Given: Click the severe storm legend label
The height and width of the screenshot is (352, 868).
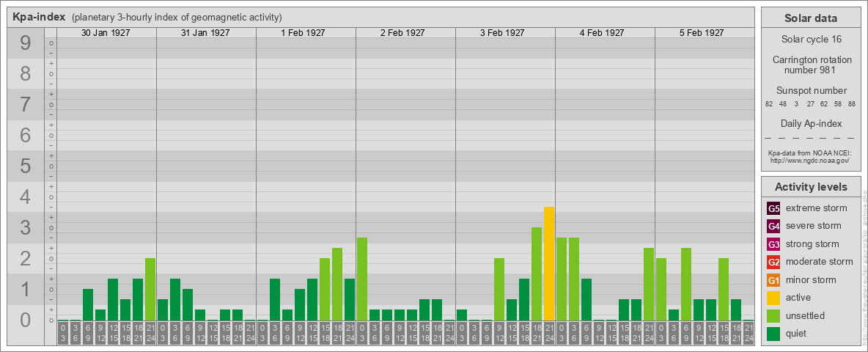Looking at the screenshot, I should tap(814, 227).
